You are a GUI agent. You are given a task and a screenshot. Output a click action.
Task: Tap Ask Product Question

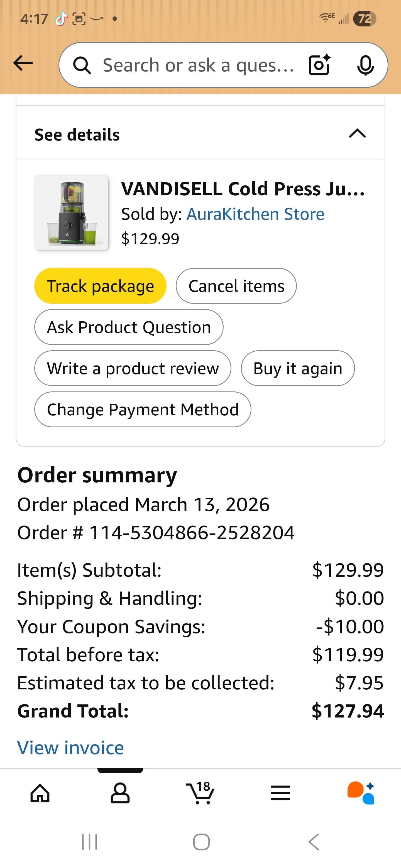click(128, 327)
